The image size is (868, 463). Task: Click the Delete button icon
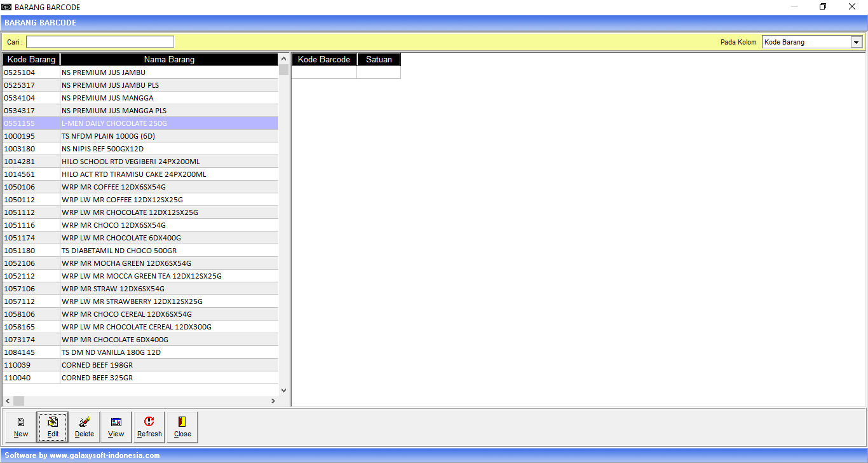[x=85, y=422]
